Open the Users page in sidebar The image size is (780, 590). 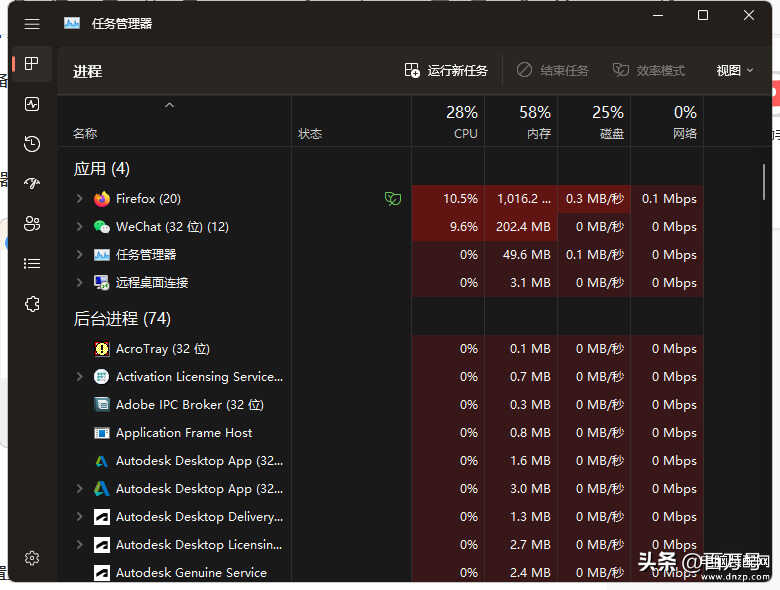(32, 223)
